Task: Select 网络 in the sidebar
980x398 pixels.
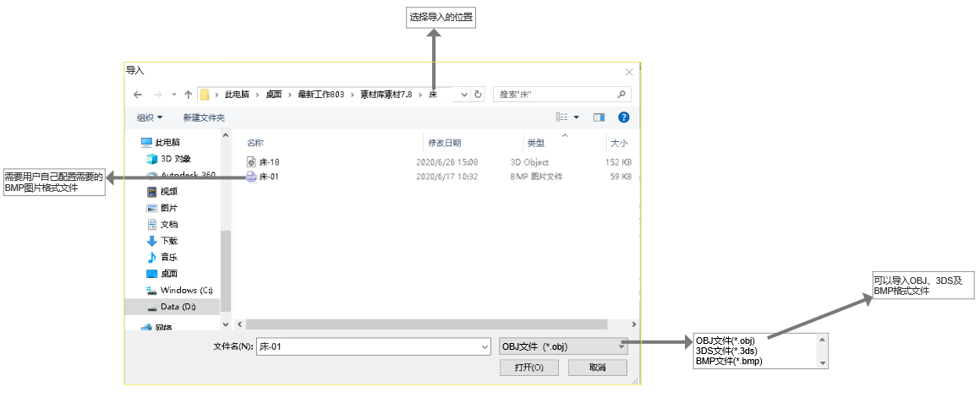Action: tap(157, 327)
